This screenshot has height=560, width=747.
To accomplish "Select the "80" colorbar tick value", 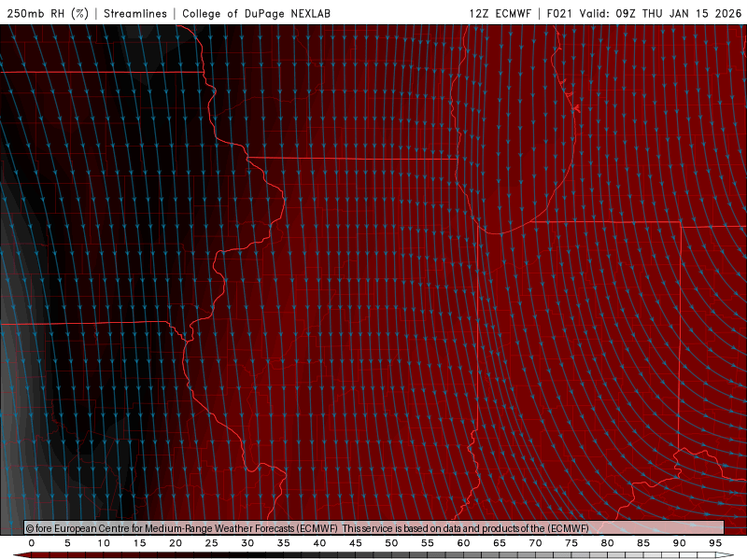I will pos(608,543).
